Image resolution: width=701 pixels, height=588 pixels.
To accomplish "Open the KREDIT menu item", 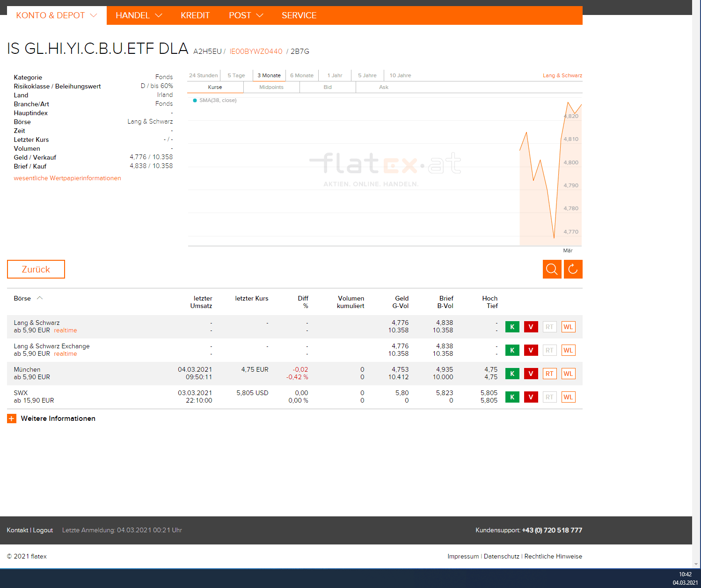I will 195,15.
